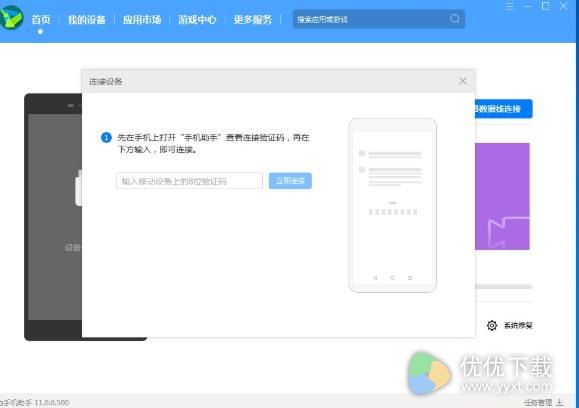This screenshot has width=579, height=408.
Task: Open 任务管理 in the status bar
Action: 538,402
